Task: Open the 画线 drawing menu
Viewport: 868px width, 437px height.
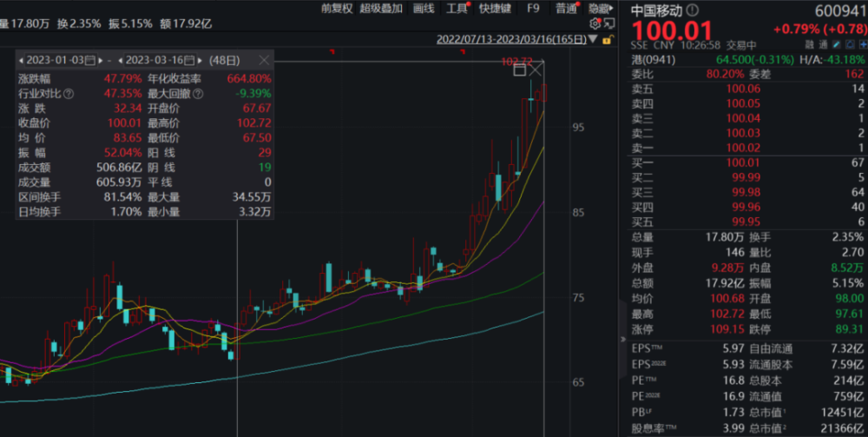Action: pyautogui.click(x=424, y=9)
